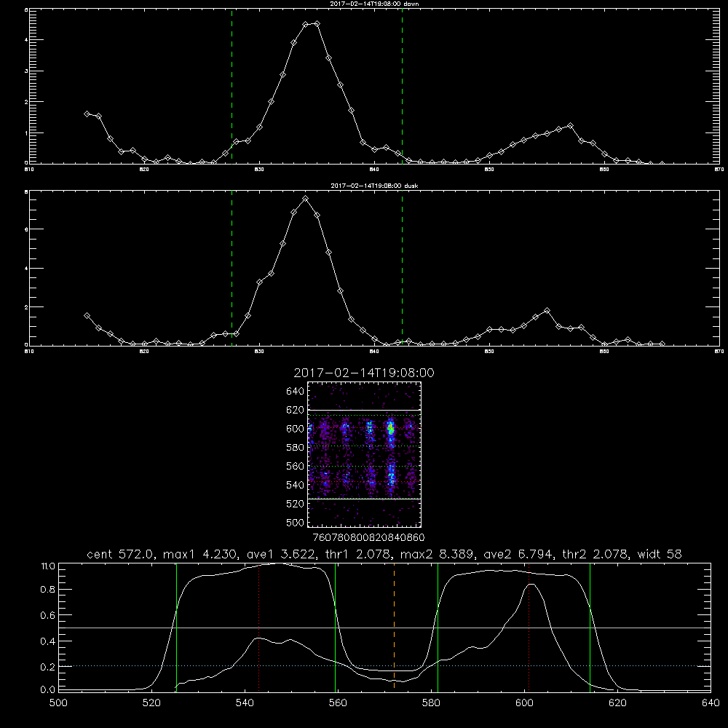Click the spectrogram x-axis label '760780800820840860'
728x728 pixels.
coord(368,538)
